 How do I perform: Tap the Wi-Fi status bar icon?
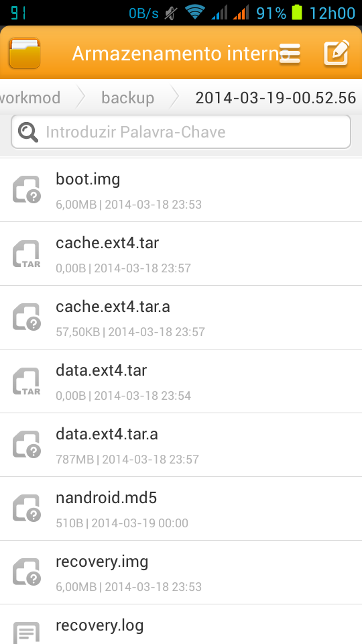tap(195, 12)
